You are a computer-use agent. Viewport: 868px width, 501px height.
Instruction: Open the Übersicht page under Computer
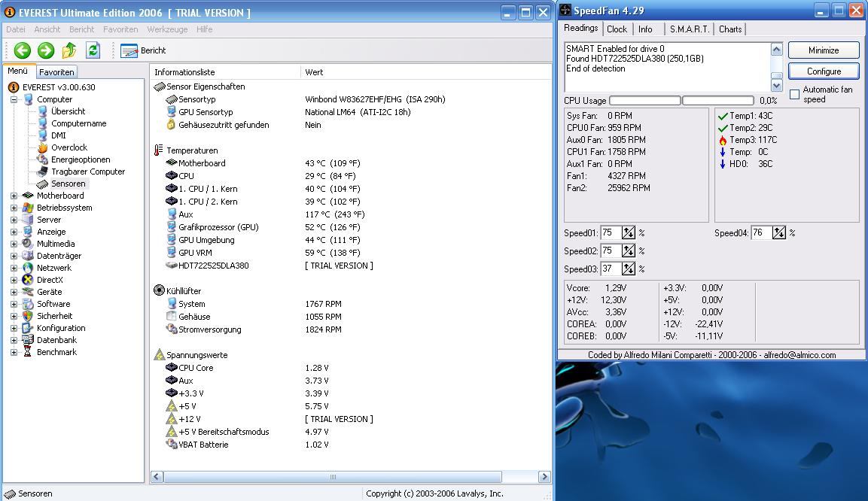point(68,111)
